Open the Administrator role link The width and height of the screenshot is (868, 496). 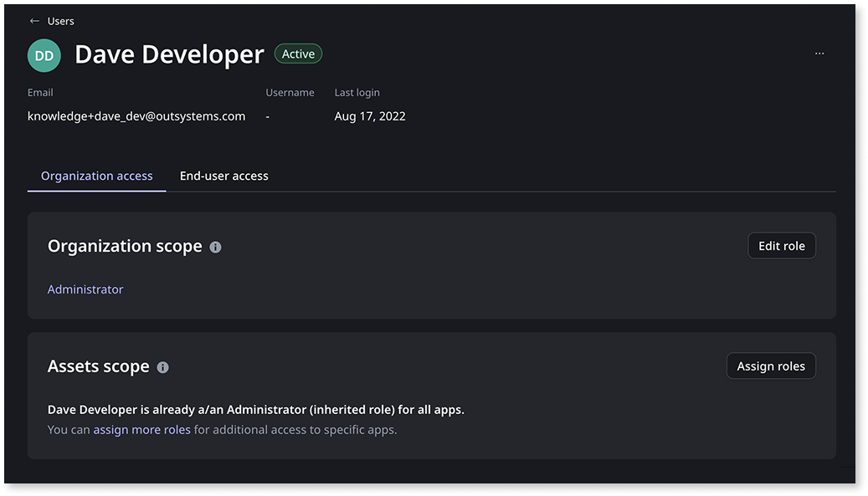[x=85, y=289]
